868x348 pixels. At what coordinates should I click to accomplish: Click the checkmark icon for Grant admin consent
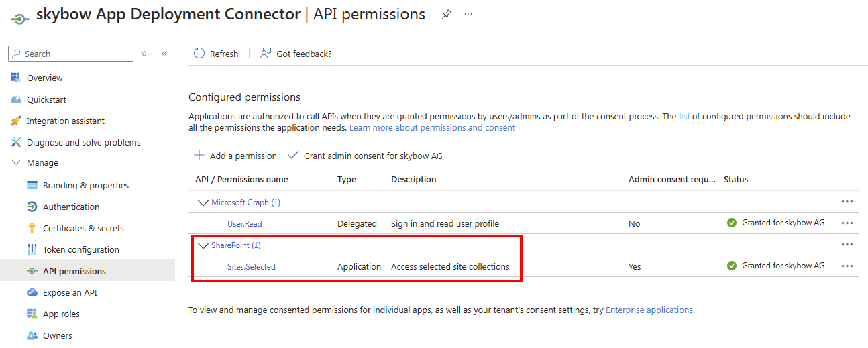click(293, 156)
